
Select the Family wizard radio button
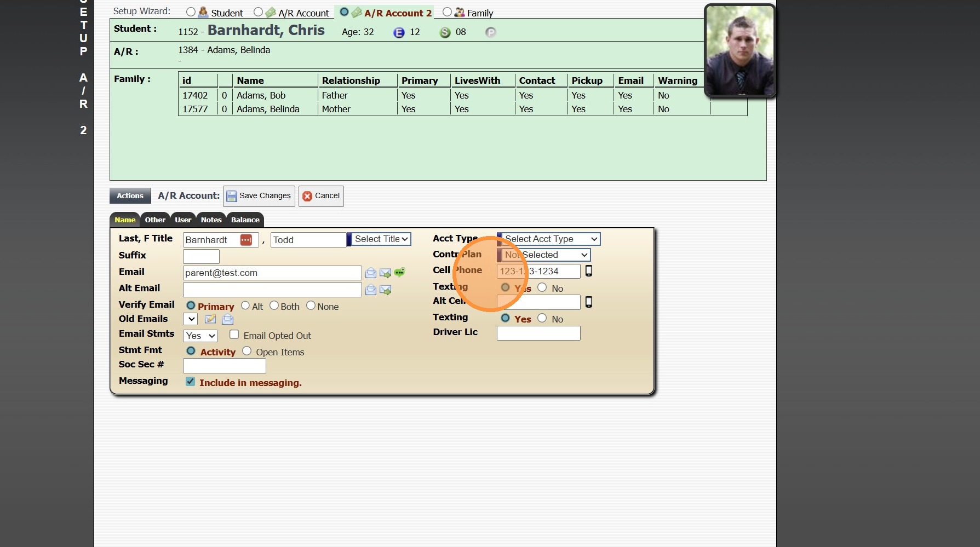[447, 11]
